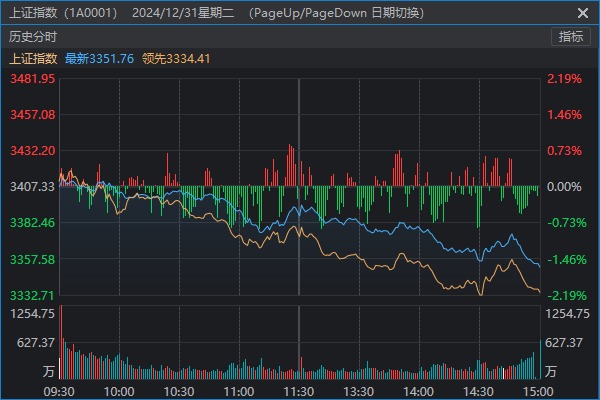Click the 上证指数 legend label

32,58
